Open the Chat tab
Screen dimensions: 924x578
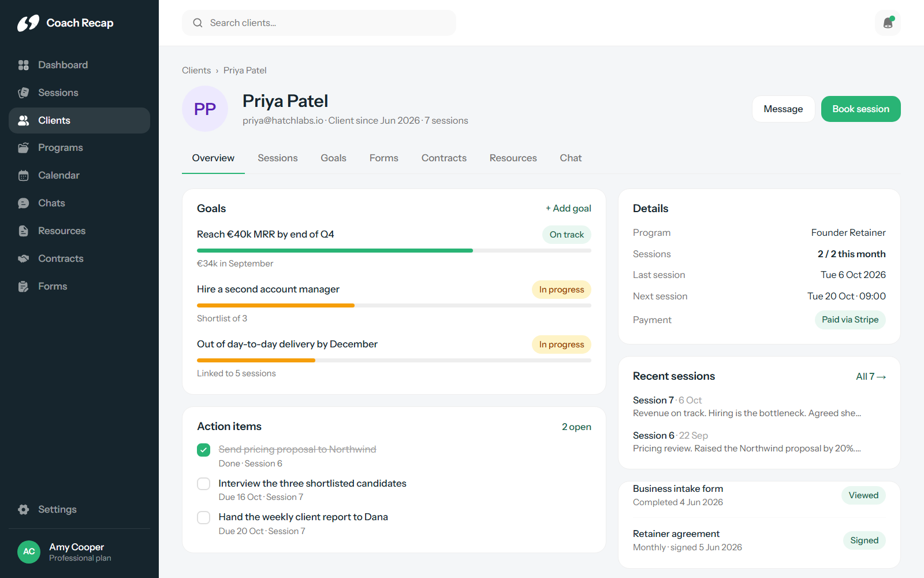(571, 158)
